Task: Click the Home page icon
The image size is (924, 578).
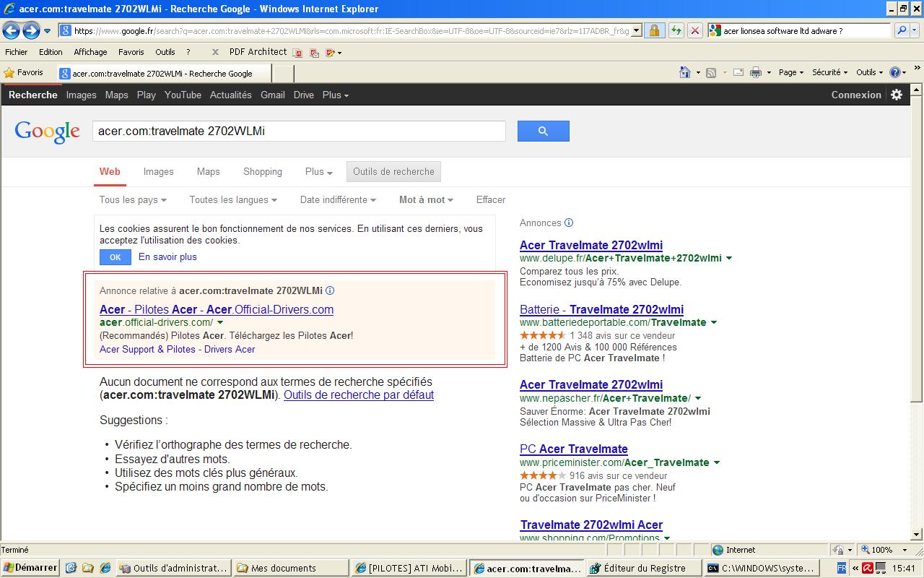Action: (x=685, y=72)
